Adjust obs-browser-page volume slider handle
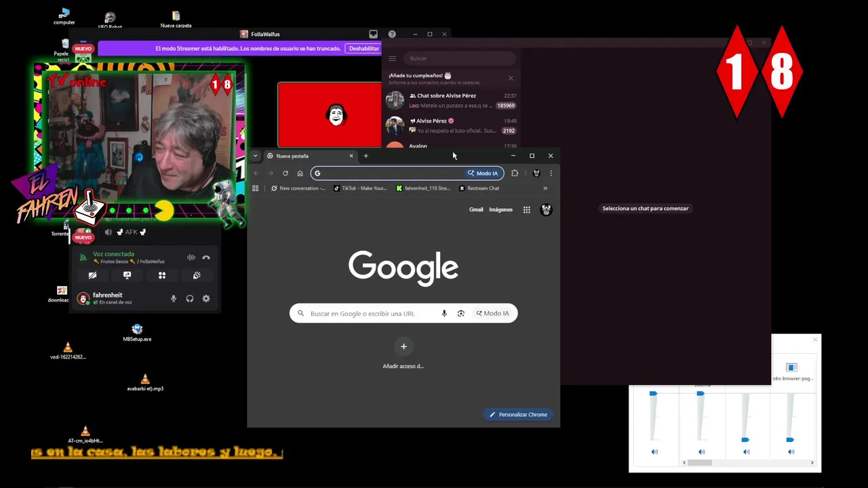868x488 pixels. coord(790,440)
